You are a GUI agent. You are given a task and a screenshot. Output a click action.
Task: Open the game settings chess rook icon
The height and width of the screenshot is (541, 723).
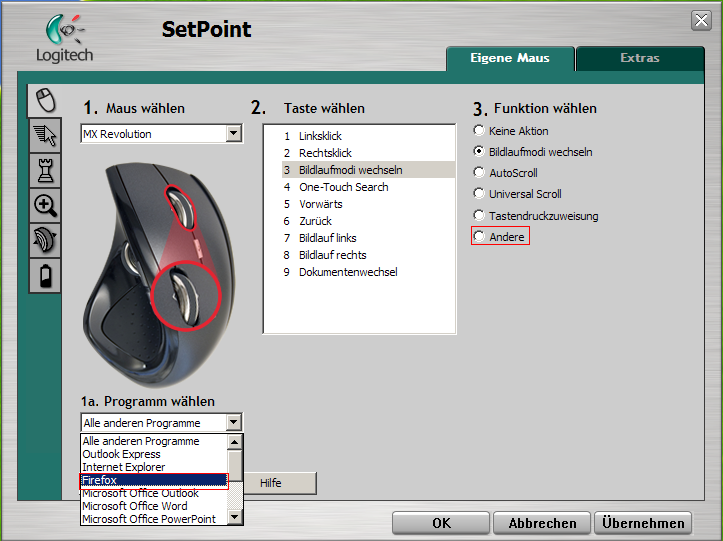pyautogui.click(x=45, y=171)
